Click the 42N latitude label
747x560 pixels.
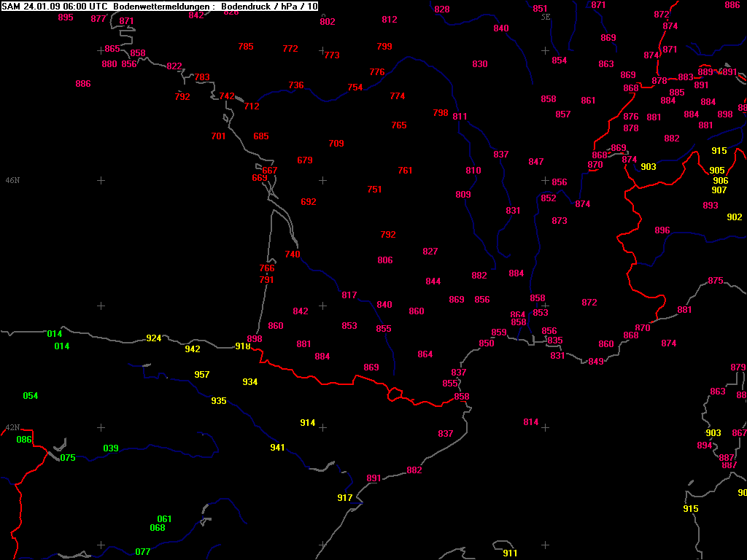[x=12, y=427]
